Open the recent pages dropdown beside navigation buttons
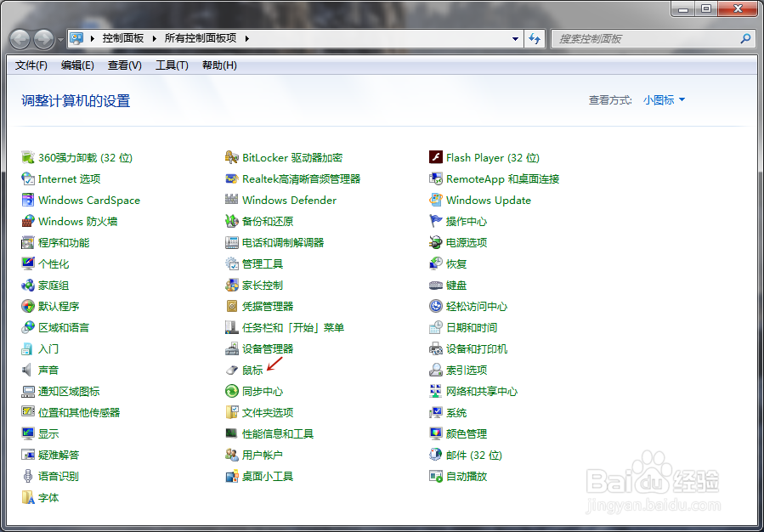Image resolution: width=764 pixels, height=532 pixels. pos(60,39)
